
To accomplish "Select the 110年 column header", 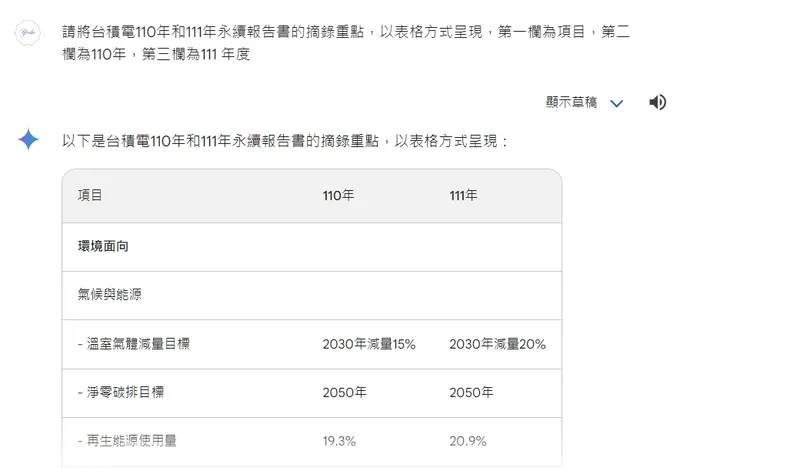I will click(x=338, y=195).
